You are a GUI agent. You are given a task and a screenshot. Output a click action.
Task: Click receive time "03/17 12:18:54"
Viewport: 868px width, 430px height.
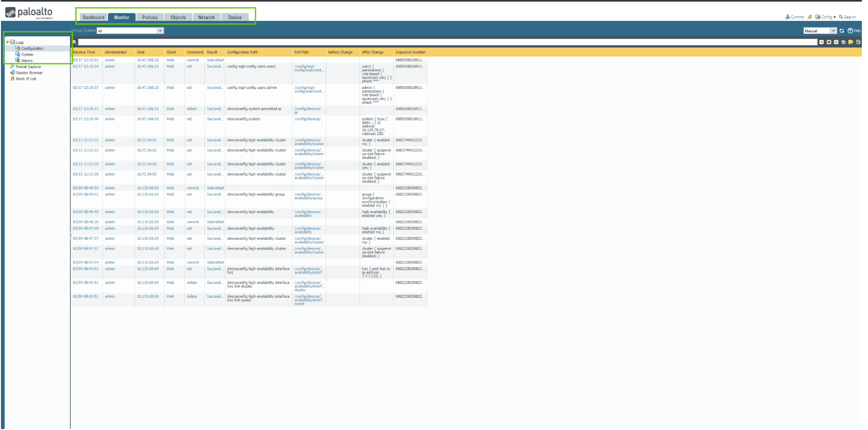coord(86,66)
